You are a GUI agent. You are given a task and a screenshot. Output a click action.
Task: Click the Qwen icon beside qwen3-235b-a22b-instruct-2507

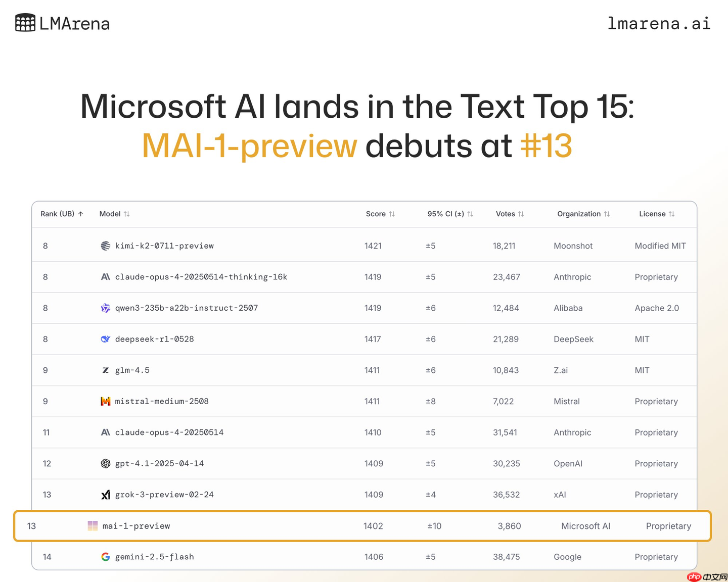pyautogui.click(x=105, y=308)
